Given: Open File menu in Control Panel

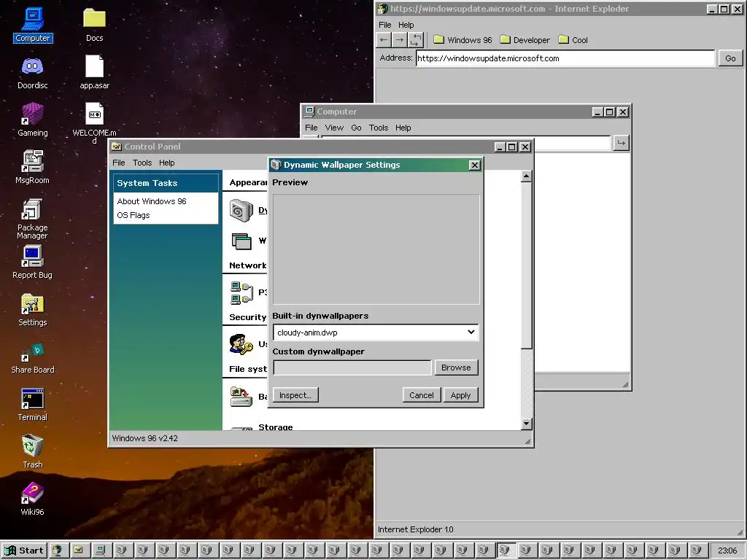Looking at the screenshot, I should pos(119,163).
